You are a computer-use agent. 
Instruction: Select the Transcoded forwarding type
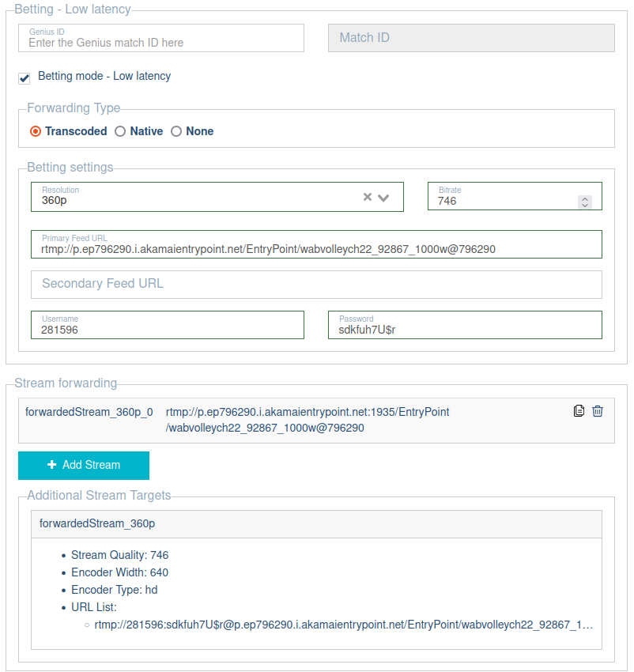click(36, 132)
